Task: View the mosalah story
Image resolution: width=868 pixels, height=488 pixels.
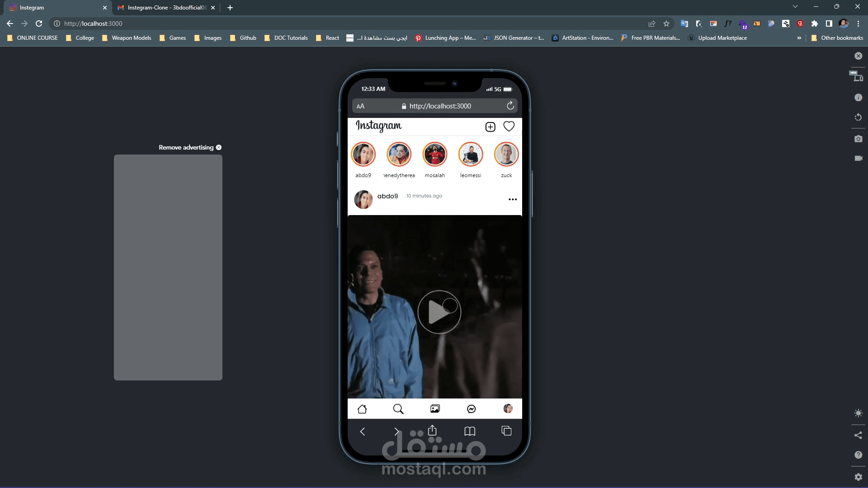Action: (x=434, y=155)
